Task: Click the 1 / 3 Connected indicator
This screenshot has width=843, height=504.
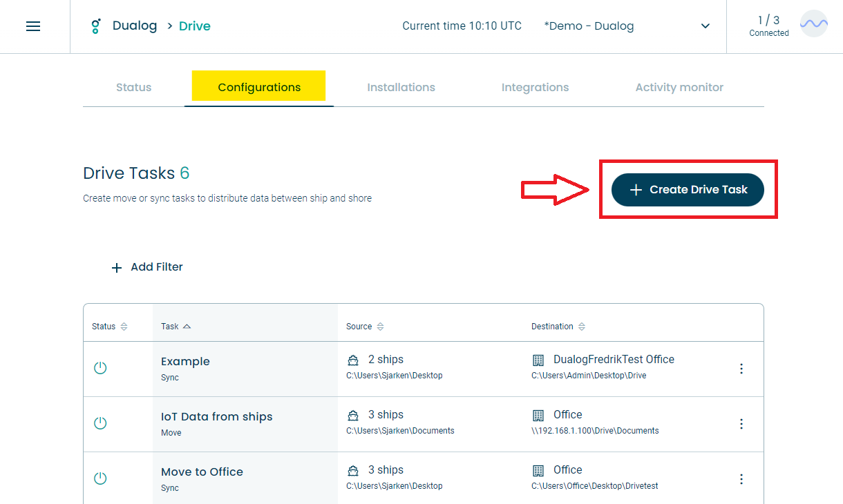Action: (769, 26)
